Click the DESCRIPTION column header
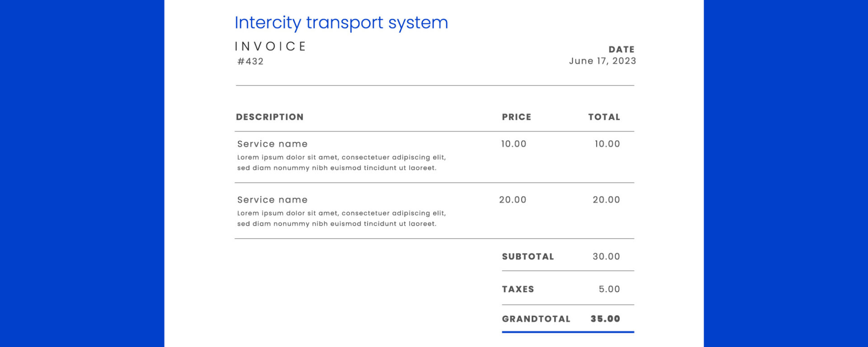Image resolution: width=868 pixels, height=347 pixels. pyautogui.click(x=269, y=117)
